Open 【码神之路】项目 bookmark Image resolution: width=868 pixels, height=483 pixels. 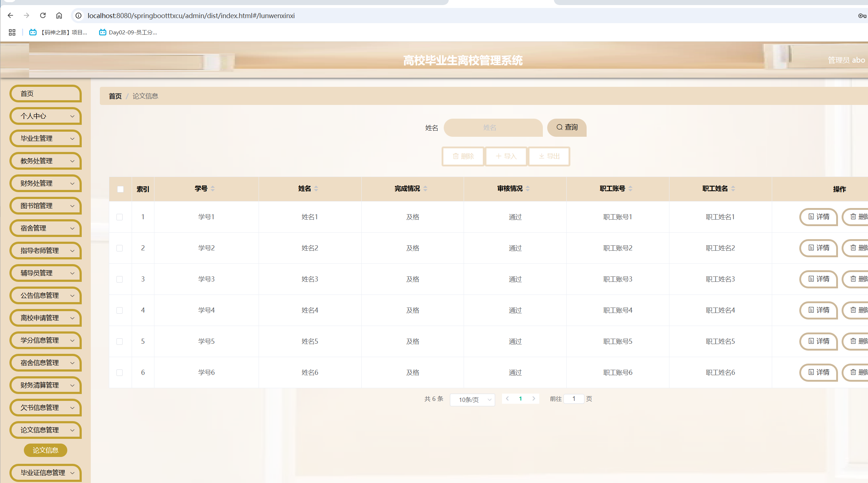coord(58,32)
